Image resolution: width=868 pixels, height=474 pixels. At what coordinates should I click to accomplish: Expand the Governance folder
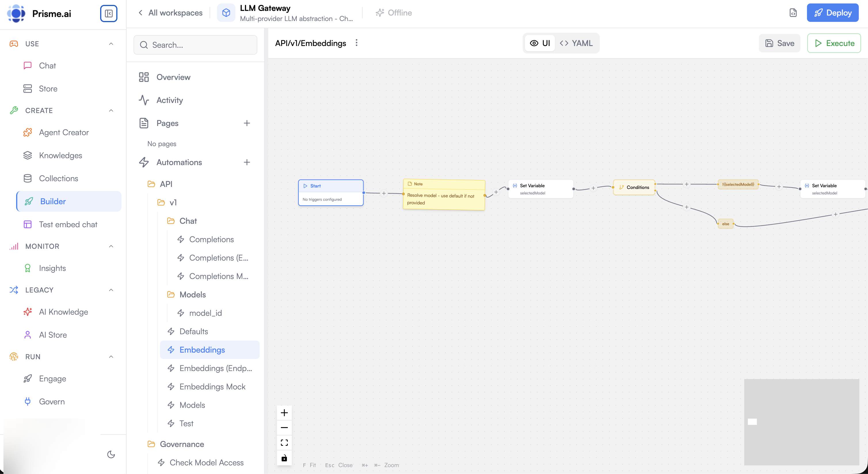(176, 444)
